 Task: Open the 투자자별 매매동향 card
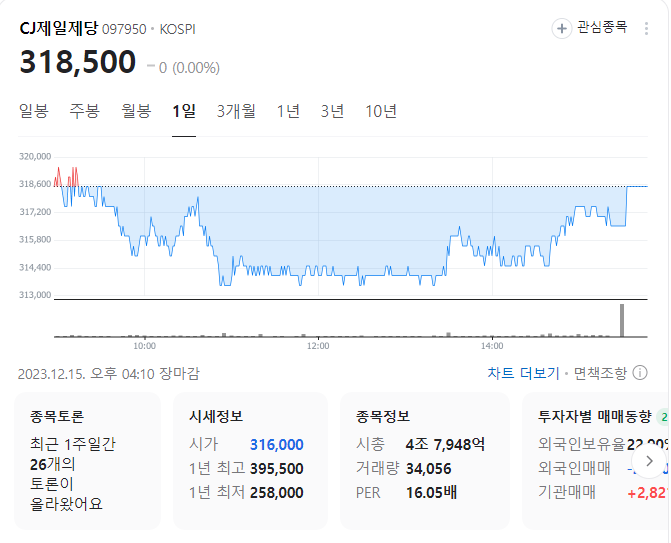click(596, 461)
